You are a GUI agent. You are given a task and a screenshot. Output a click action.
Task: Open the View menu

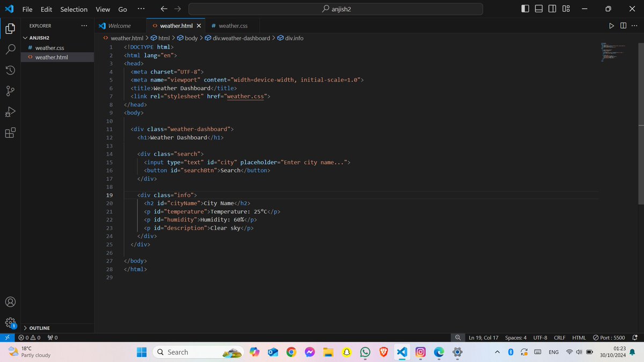pos(103,9)
